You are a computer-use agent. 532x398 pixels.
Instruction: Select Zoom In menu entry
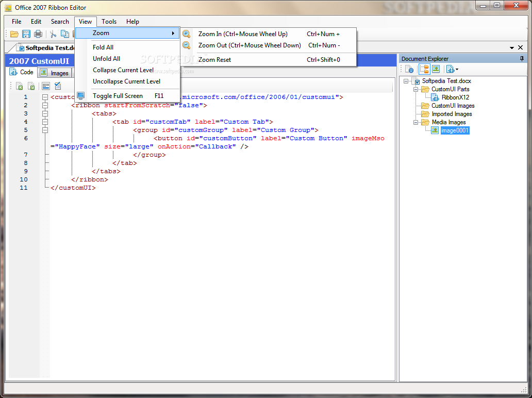[x=269, y=34]
